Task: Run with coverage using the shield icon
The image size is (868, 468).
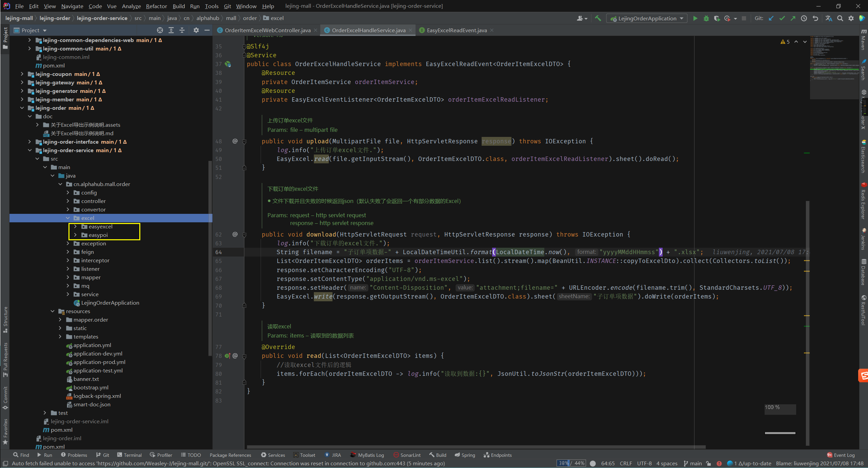Action: (x=716, y=18)
